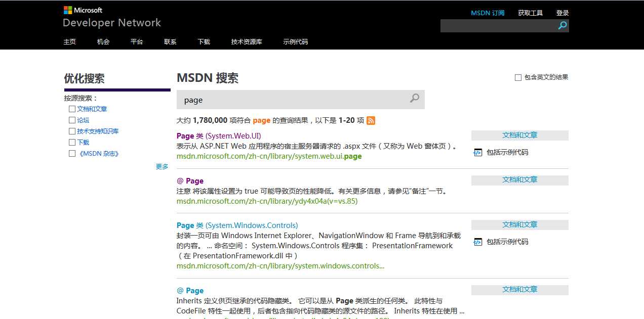This screenshot has width=644, height=319.
Task: Check the 包含英文的结果 checkbox
Action: coord(518,77)
